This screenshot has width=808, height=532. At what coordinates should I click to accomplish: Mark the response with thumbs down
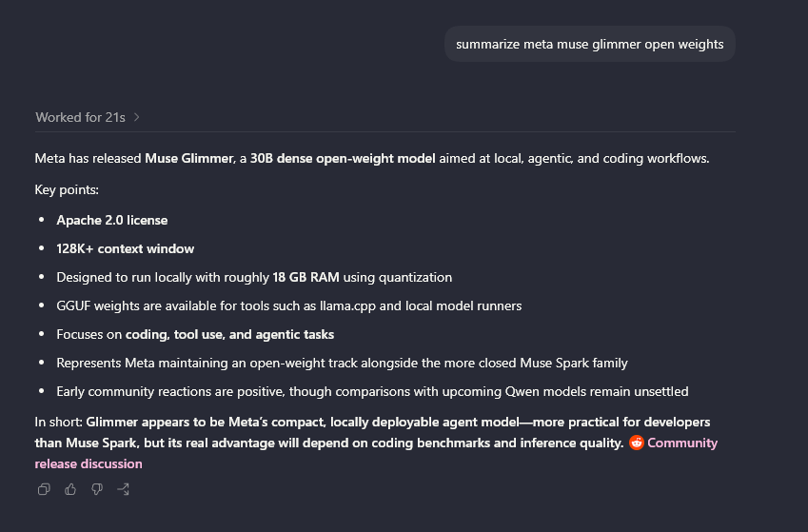coord(97,489)
